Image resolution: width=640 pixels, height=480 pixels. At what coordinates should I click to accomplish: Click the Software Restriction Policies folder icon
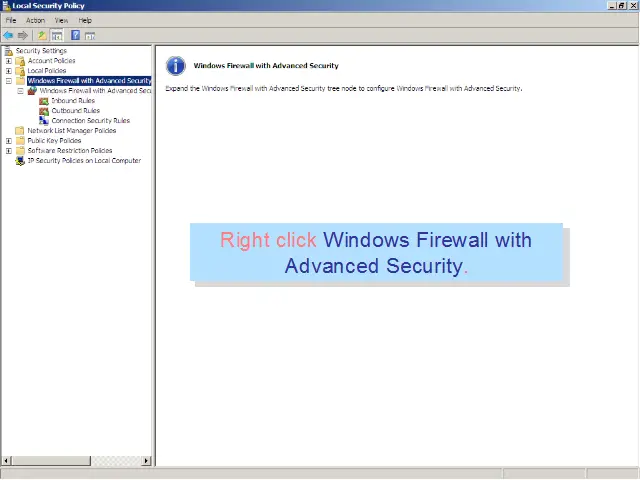coord(20,151)
